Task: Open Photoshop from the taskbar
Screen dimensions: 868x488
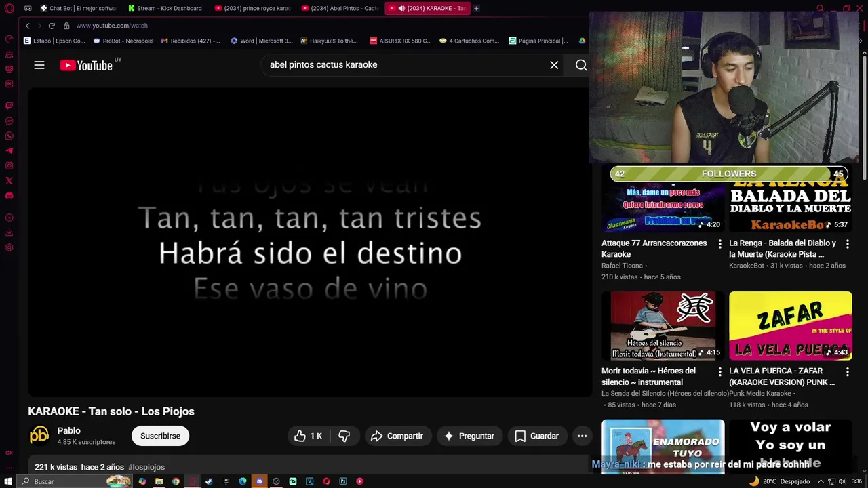Action: click(343, 481)
